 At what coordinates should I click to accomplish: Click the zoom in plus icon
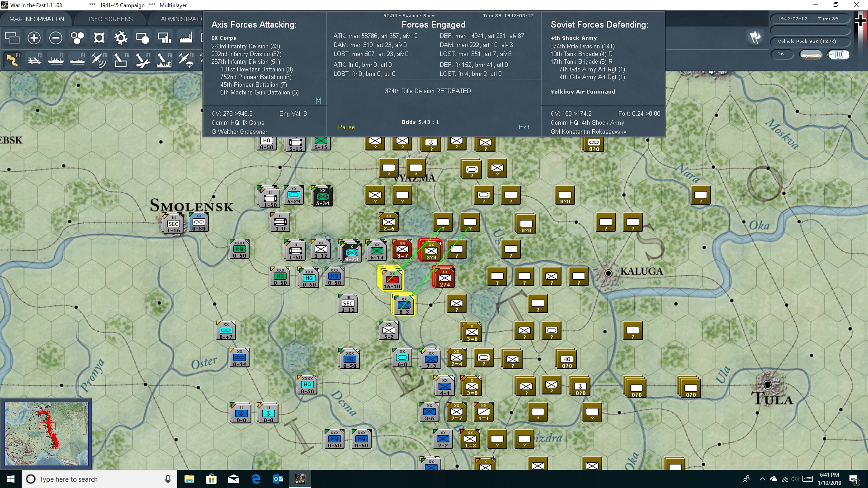coord(34,38)
